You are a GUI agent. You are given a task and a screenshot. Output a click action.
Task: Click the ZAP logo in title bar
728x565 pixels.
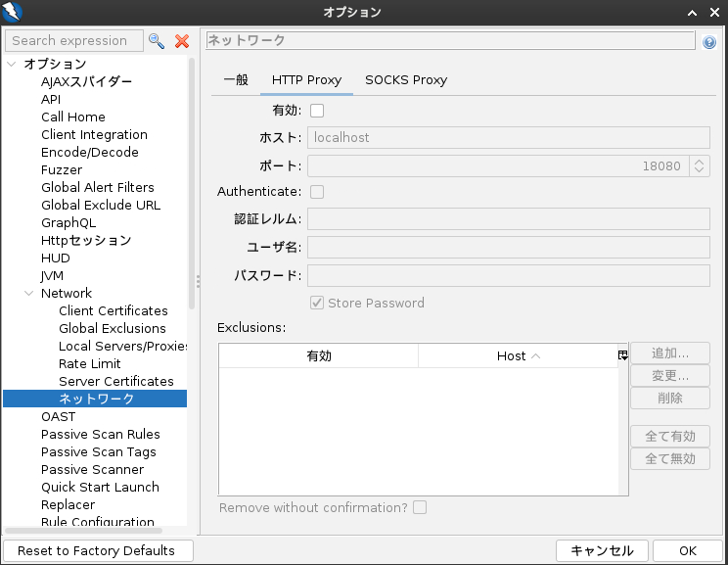tap(13, 13)
